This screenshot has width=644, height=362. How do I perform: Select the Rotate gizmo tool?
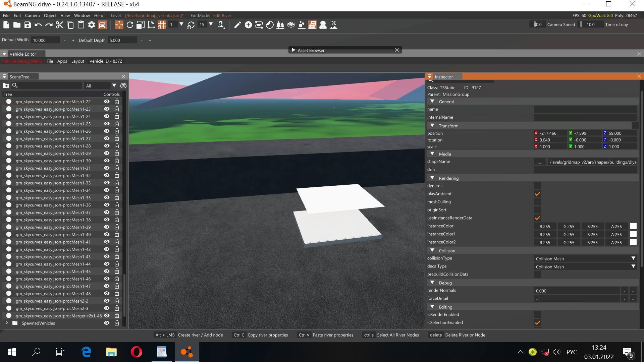coord(130,25)
